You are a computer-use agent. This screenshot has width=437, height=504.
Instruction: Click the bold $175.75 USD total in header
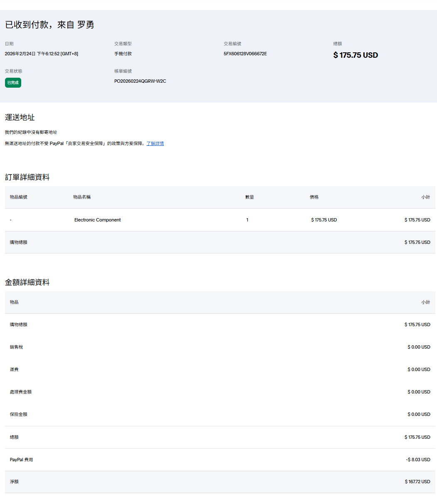point(356,55)
